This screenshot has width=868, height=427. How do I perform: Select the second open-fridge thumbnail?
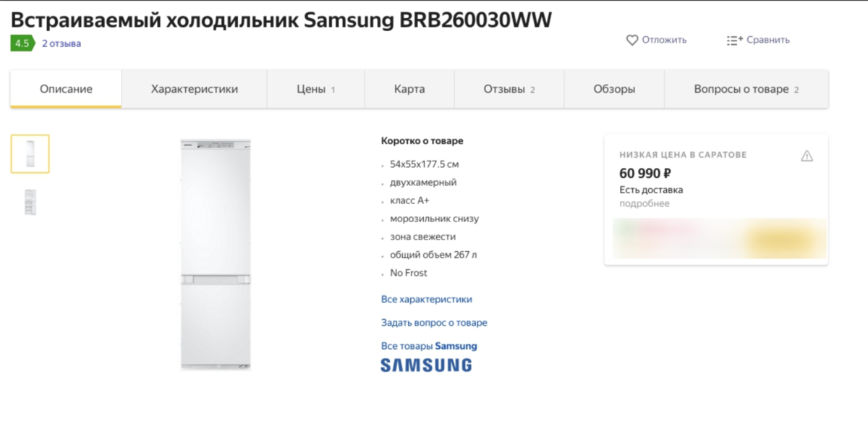[x=30, y=202]
